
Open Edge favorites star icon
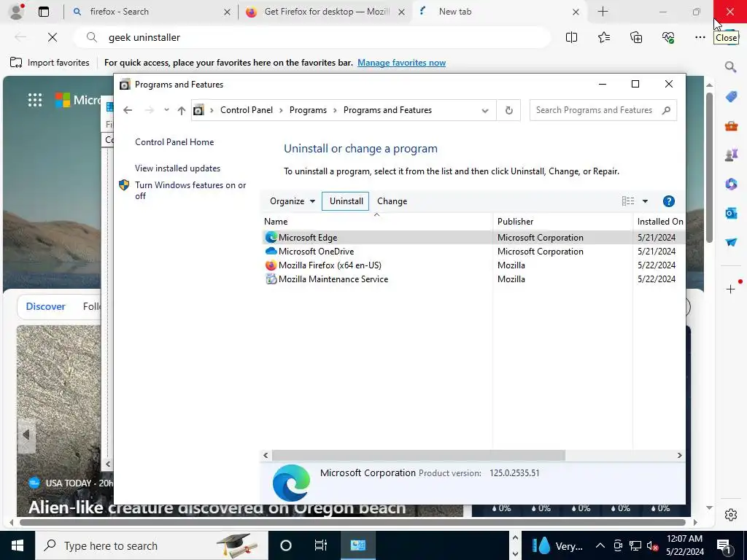tap(603, 37)
